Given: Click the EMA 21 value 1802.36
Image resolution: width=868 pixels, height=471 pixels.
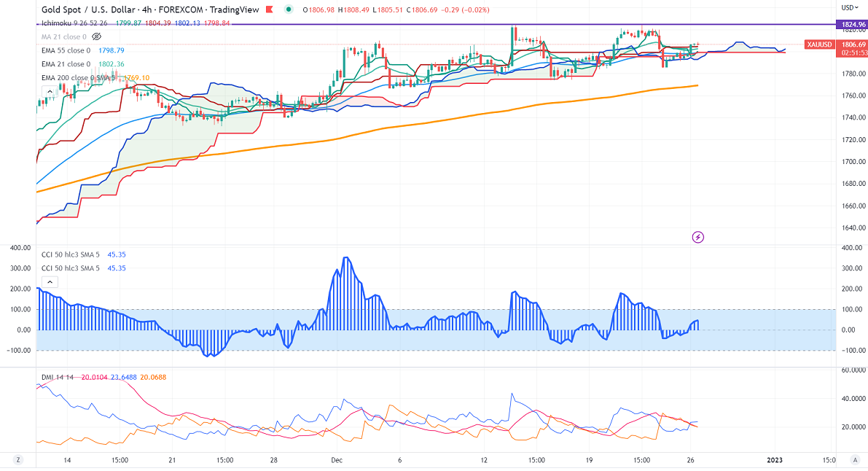Looking at the screenshot, I should point(112,64).
